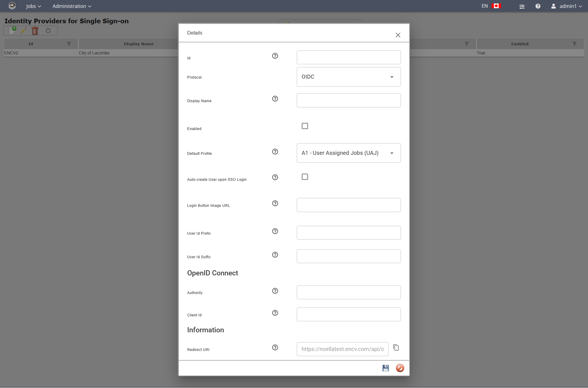Show help for Default Profile
This screenshot has width=588, height=388.
coord(275,151)
